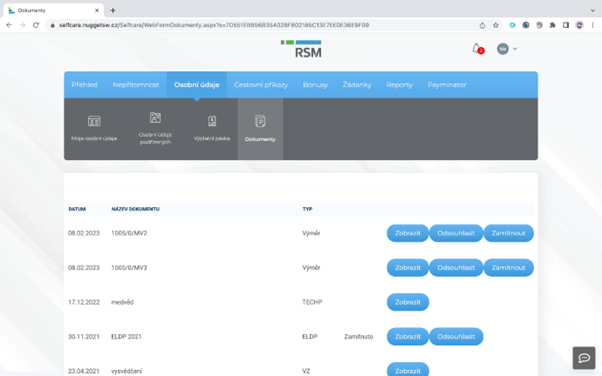Screen dimensions: 602x376
Task: Reload the current page
Action: click(x=36, y=25)
